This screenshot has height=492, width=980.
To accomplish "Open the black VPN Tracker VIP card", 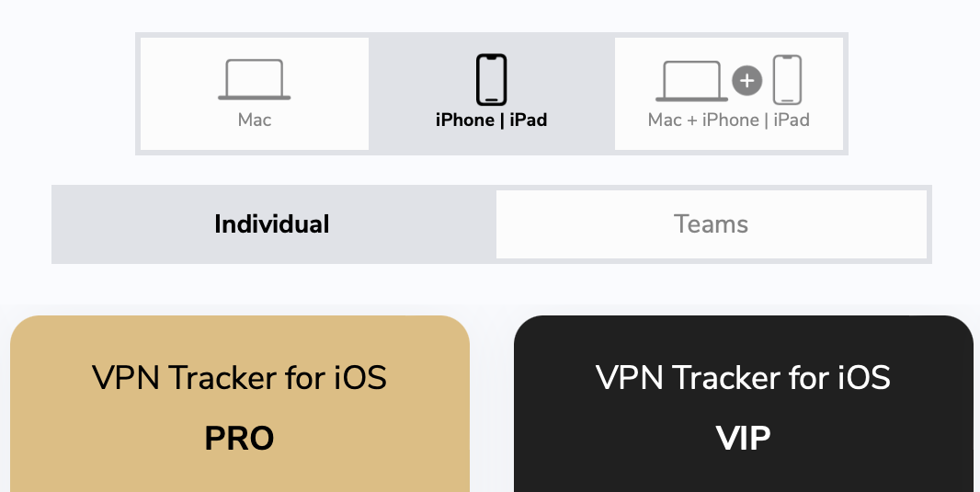I will (x=743, y=404).
